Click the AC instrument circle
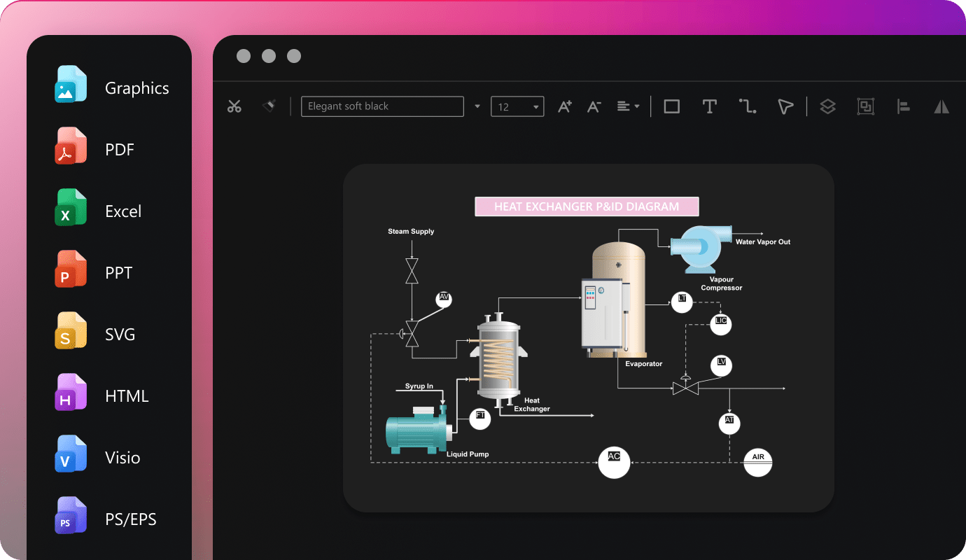The width and height of the screenshot is (966, 560). (614, 463)
